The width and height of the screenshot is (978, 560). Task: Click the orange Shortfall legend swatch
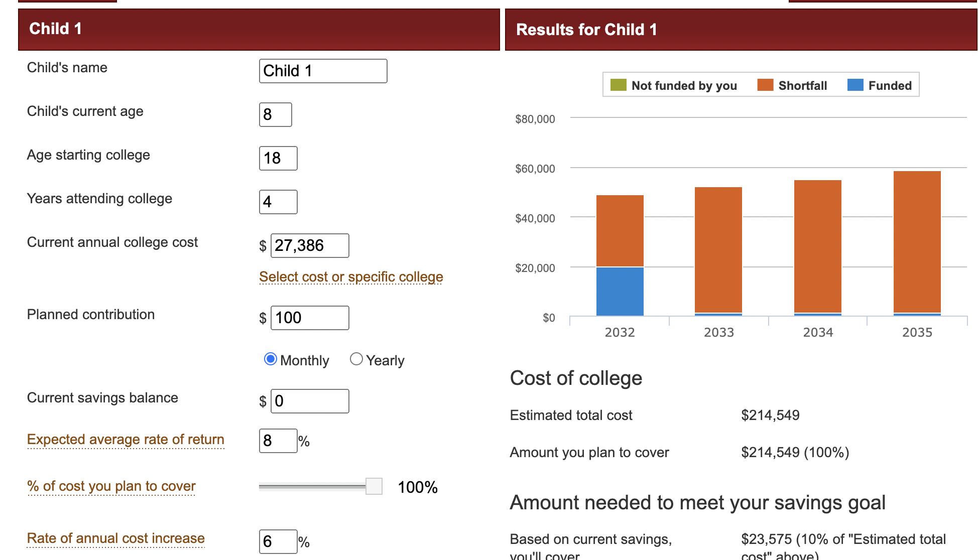point(765,85)
